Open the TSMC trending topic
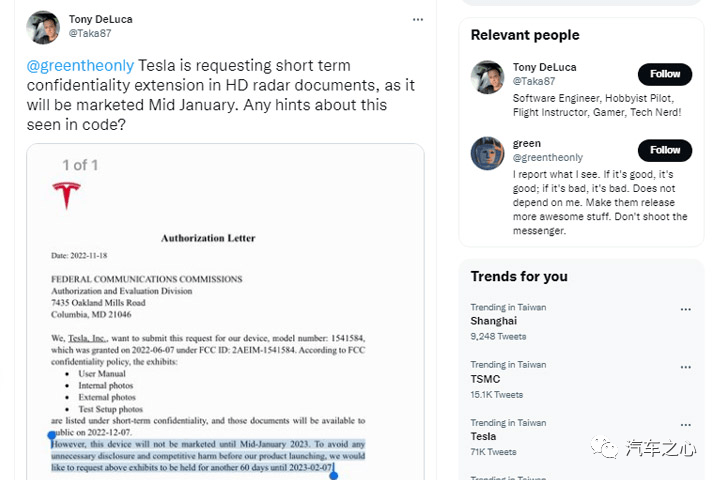The height and width of the screenshot is (480, 720). tap(486, 379)
